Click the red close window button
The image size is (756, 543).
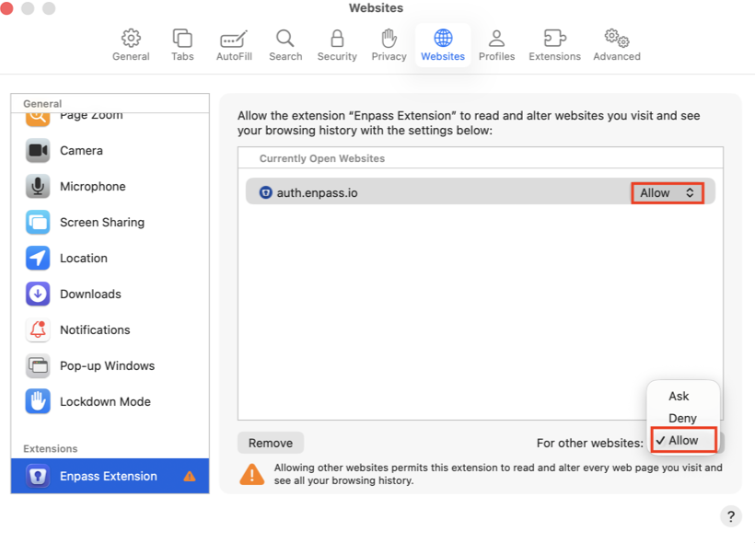(x=6, y=8)
